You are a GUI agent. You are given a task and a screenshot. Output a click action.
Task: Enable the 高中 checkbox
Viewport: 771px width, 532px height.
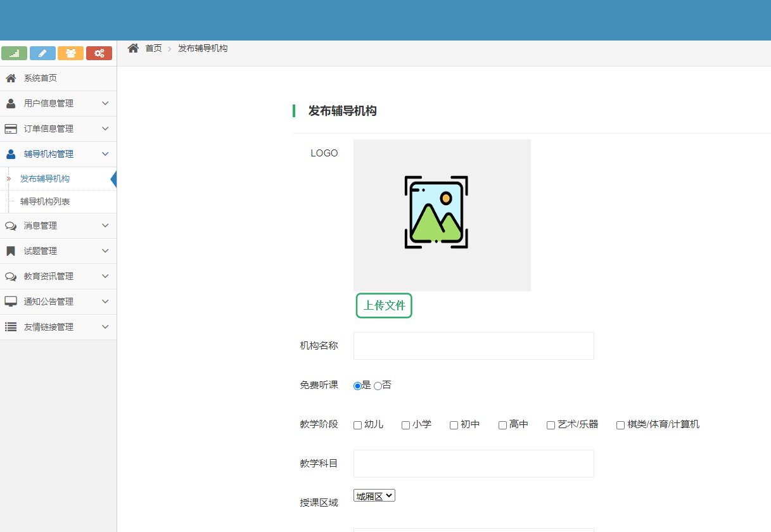click(x=502, y=425)
